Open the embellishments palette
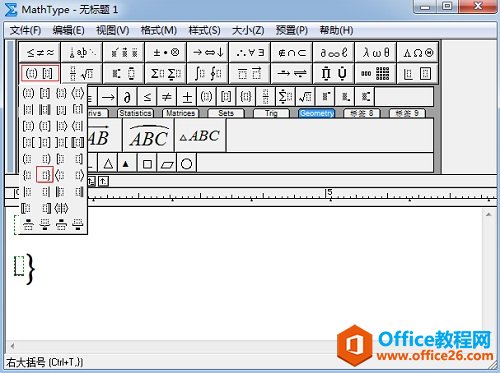500x373 pixels. [x=124, y=52]
